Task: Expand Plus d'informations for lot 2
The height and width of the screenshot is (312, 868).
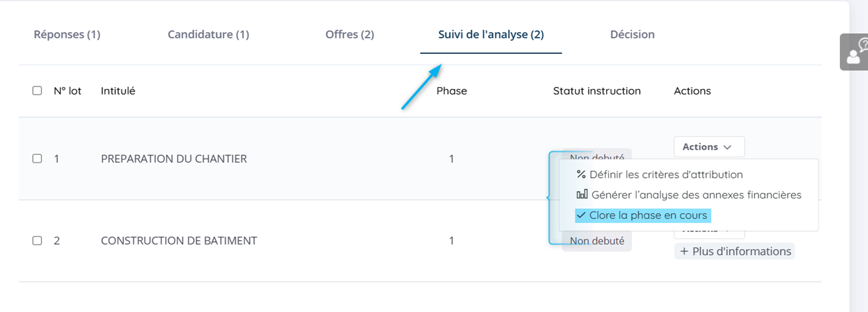Action: (735, 252)
